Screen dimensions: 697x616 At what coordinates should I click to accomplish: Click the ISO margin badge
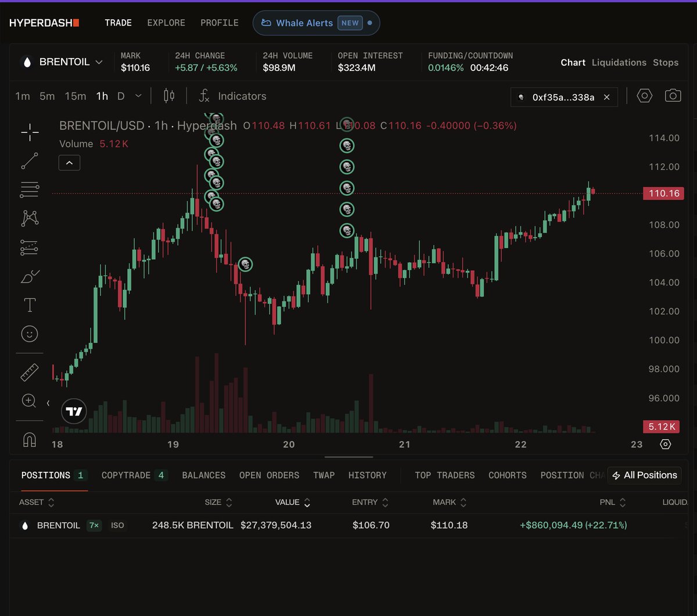pyautogui.click(x=117, y=525)
